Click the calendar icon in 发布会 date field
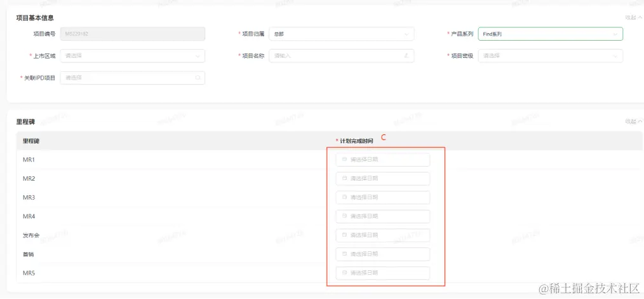This screenshot has height=299, width=644. point(345,235)
